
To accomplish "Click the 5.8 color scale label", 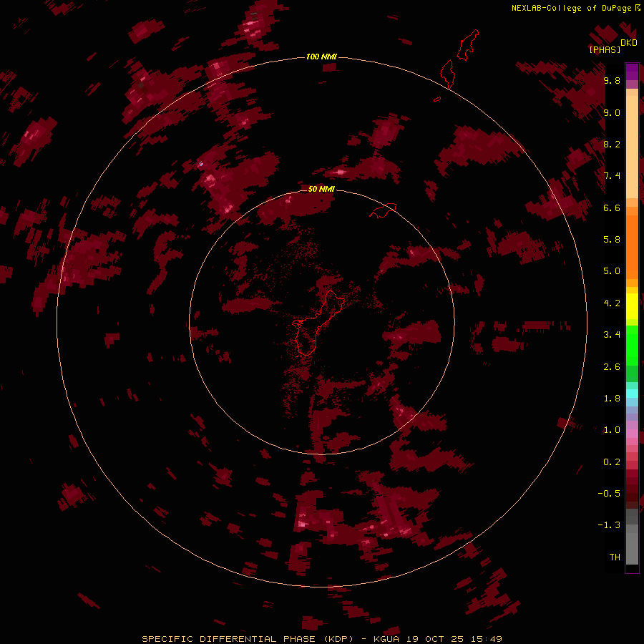I will coord(612,240).
